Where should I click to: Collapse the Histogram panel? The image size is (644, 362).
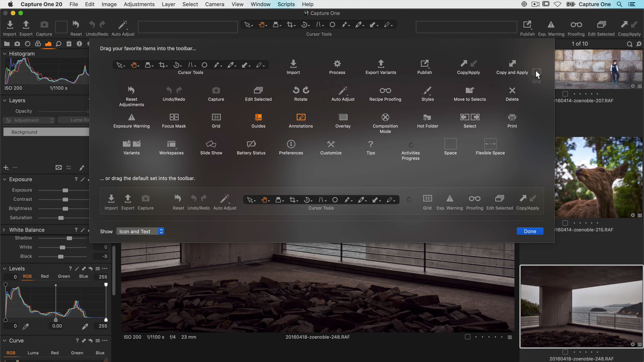click(x=4, y=54)
